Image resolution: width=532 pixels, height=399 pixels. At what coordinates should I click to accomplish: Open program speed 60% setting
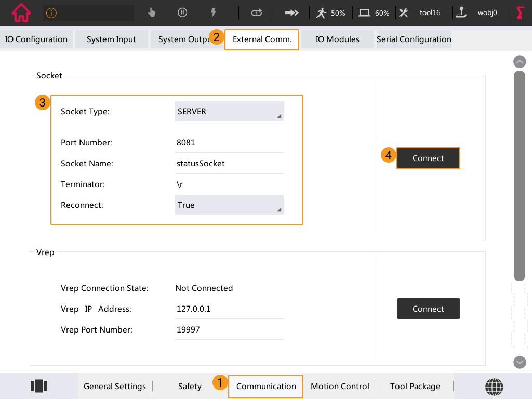coord(374,13)
